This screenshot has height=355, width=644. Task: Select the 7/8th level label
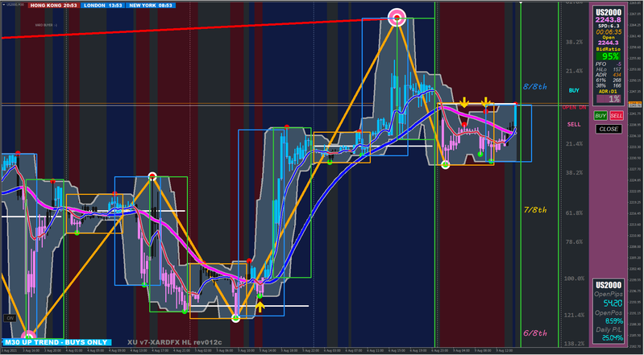pyautogui.click(x=534, y=210)
